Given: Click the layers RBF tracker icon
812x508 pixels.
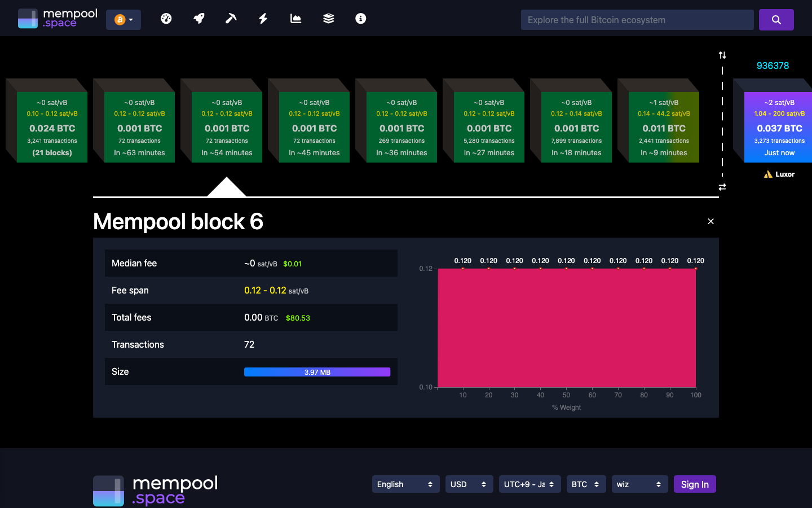Looking at the screenshot, I should 328,18.
